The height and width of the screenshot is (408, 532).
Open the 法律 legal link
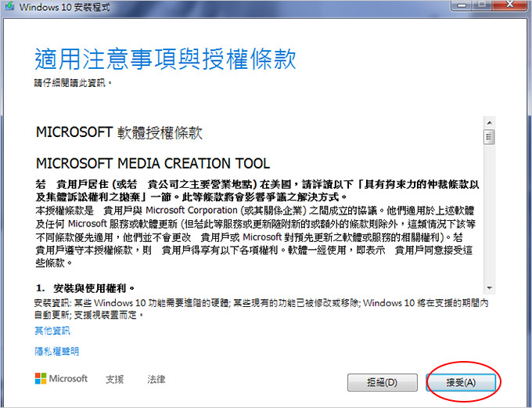point(156,379)
